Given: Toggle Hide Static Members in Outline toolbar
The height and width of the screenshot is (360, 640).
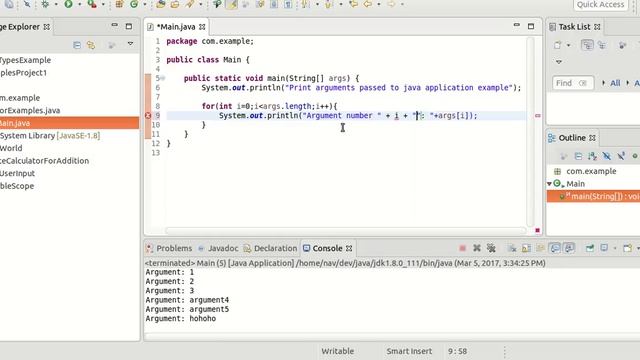Looking at the screenshot, I should coord(621,156).
